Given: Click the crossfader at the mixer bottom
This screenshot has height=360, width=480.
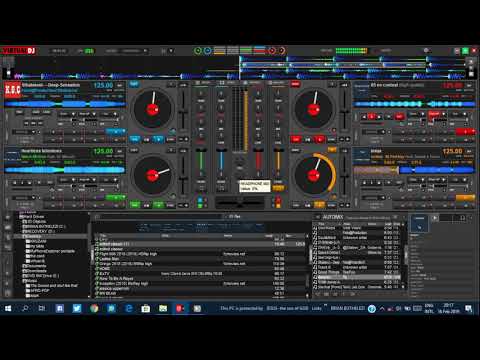Looking at the screenshot, I should pos(240,202).
